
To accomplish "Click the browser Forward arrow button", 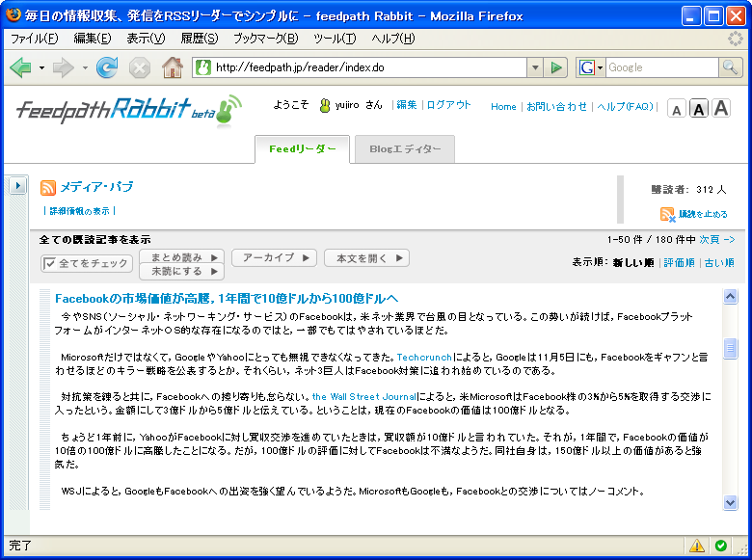I will pyautogui.click(x=64, y=67).
